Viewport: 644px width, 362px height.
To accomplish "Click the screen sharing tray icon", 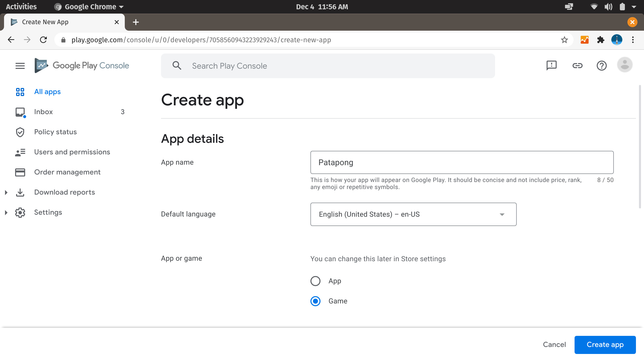I will (569, 7).
